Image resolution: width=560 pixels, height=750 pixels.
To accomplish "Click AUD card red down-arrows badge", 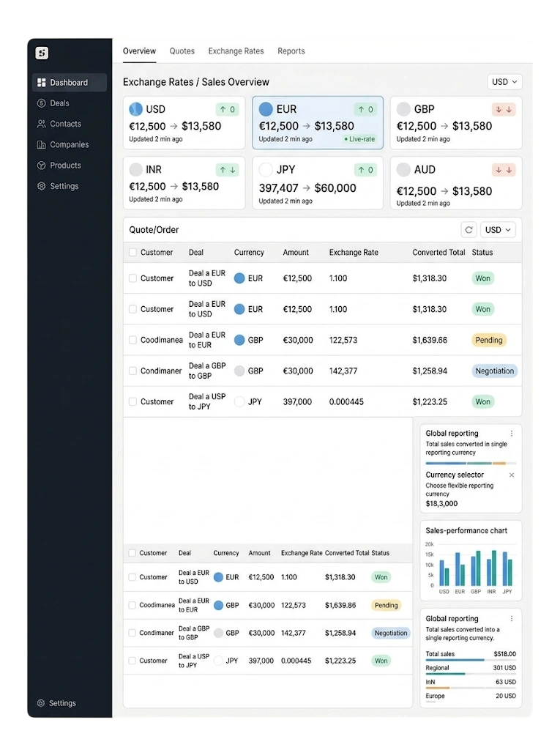I will click(504, 170).
